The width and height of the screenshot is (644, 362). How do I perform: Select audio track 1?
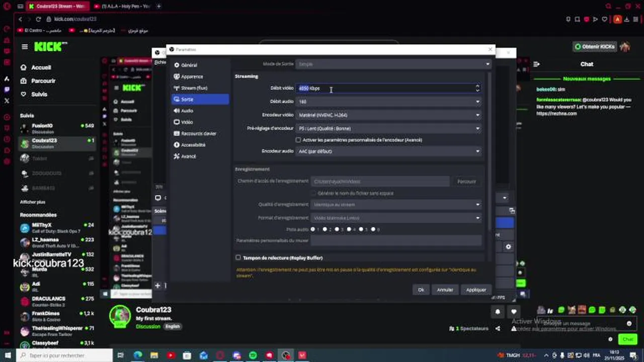[313, 229]
